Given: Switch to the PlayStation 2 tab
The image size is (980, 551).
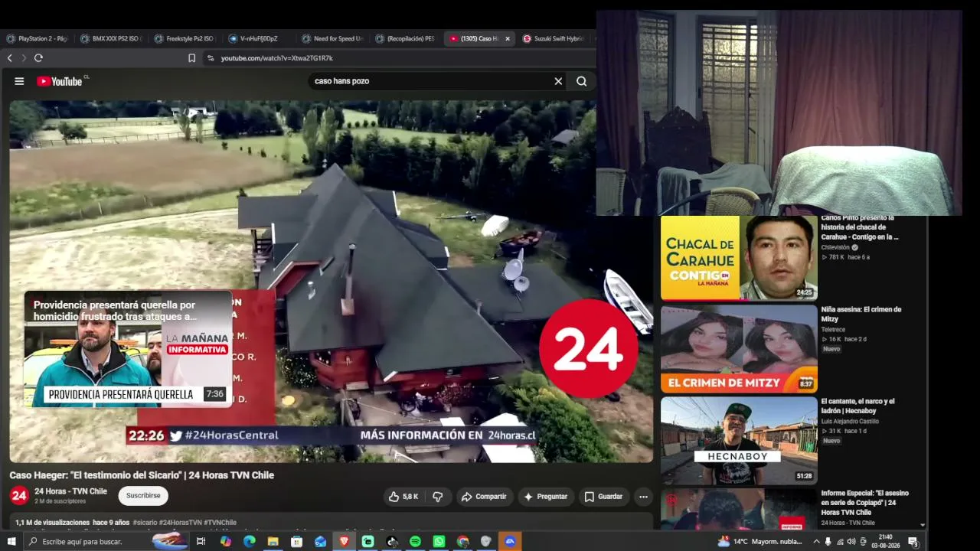Looking at the screenshot, I should [x=38, y=38].
